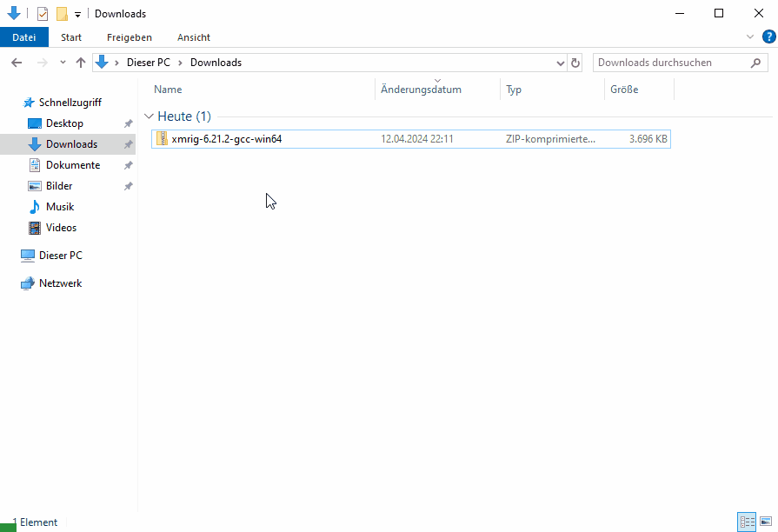Viewport: 778px width, 532px height.
Task: Click the pin icon next to Dokumente
Action: [128, 165]
